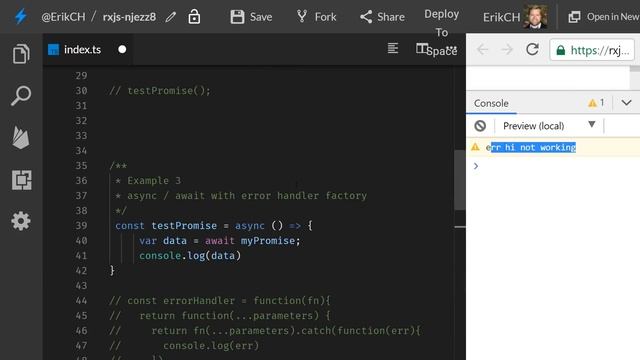Collapse the console with the chevron
The width and height of the screenshot is (640, 360).
[x=627, y=103]
